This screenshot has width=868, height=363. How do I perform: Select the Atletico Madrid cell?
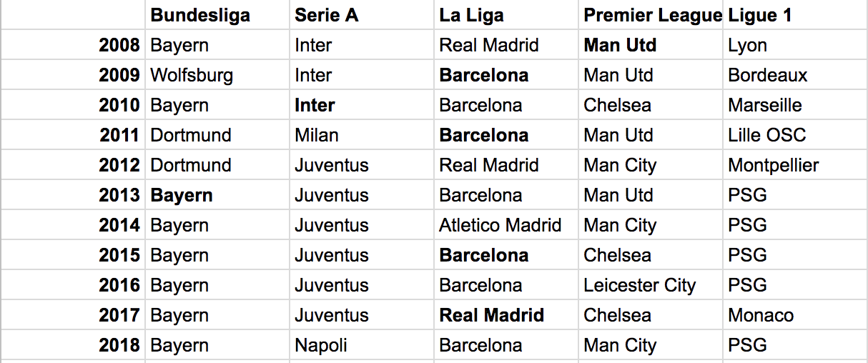[x=506, y=225]
